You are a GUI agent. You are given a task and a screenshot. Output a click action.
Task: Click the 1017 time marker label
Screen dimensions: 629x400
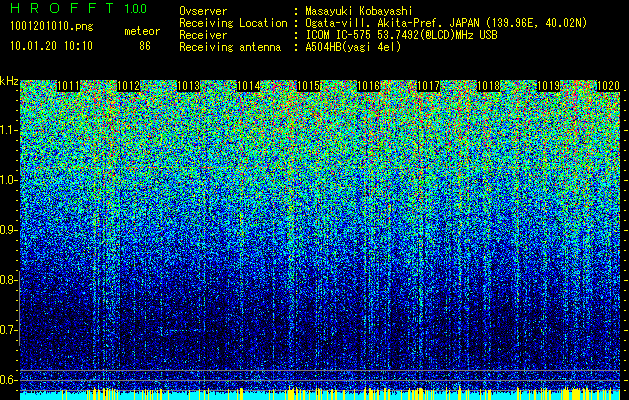pos(428,86)
